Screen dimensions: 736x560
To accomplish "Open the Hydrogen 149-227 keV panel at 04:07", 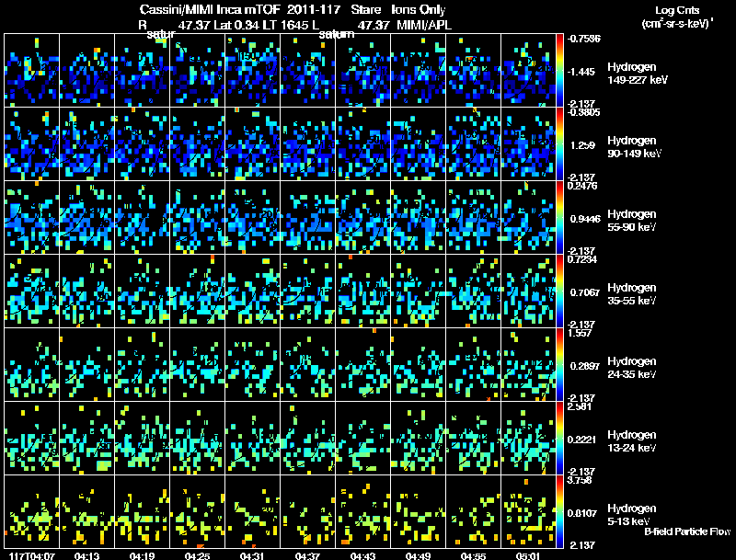I will tap(31, 71).
